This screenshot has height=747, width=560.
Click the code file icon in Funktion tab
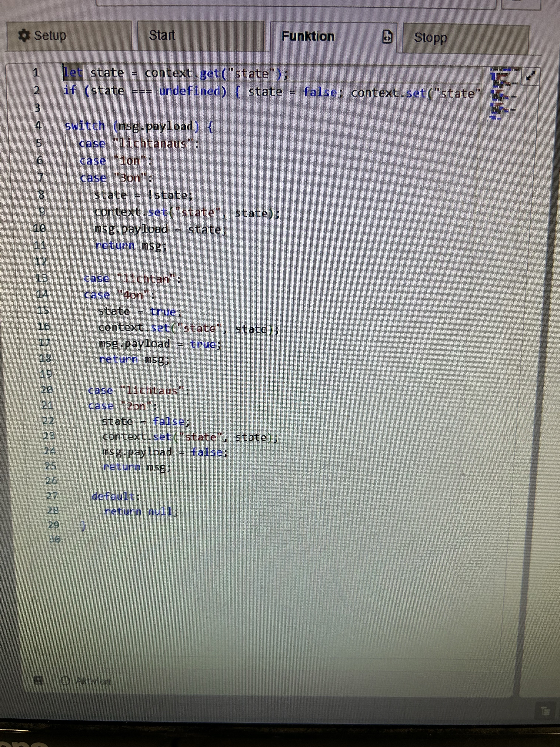(x=387, y=37)
